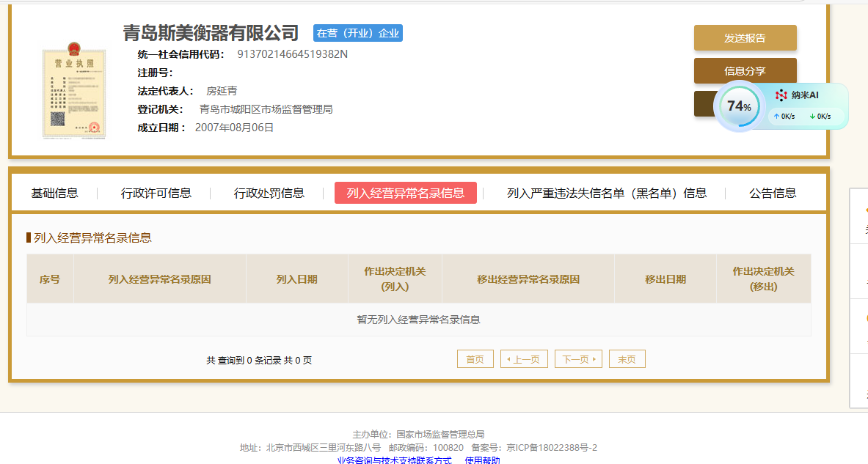This screenshot has width=868, height=464.
Task: Click the 列入经营异常名录原因 column header
Action: click(x=159, y=279)
